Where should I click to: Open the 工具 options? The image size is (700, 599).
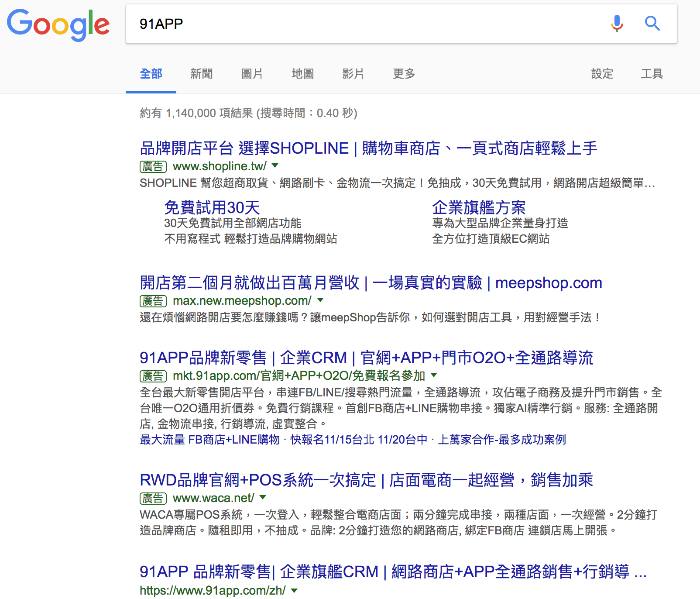tap(652, 74)
